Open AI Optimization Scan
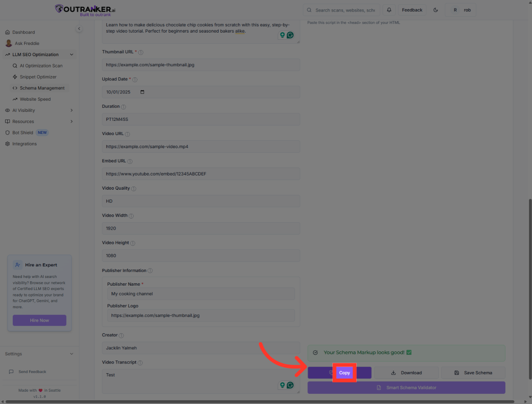Screen dimensions: 532x404 coord(41,66)
